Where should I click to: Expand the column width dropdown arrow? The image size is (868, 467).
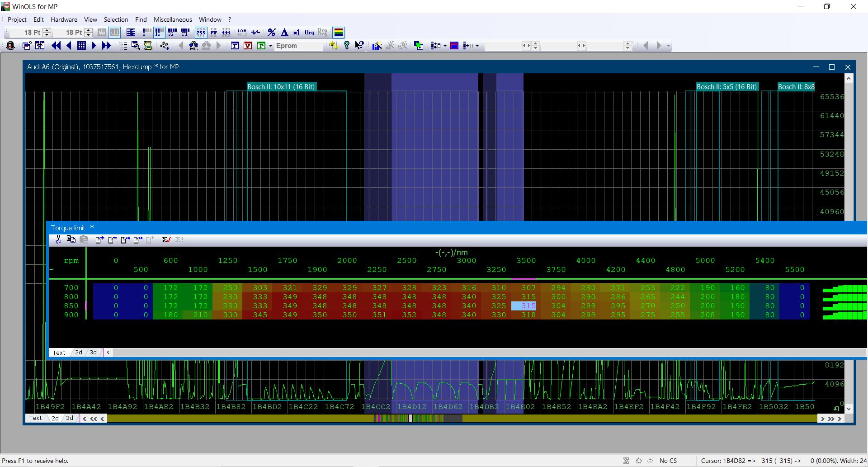(477, 45)
